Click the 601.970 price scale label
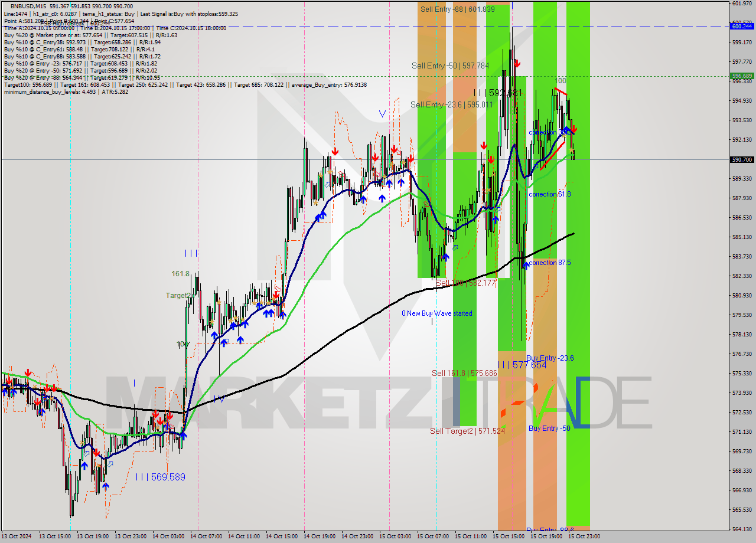756x543 pixels. [x=742, y=4]
